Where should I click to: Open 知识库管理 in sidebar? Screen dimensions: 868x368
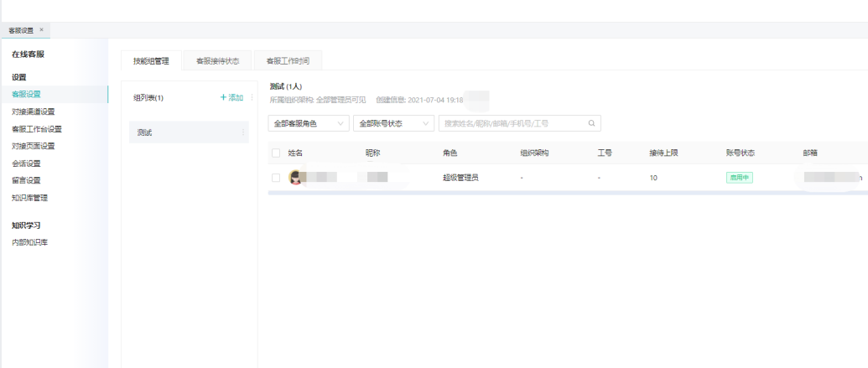(x=29, y=198)
